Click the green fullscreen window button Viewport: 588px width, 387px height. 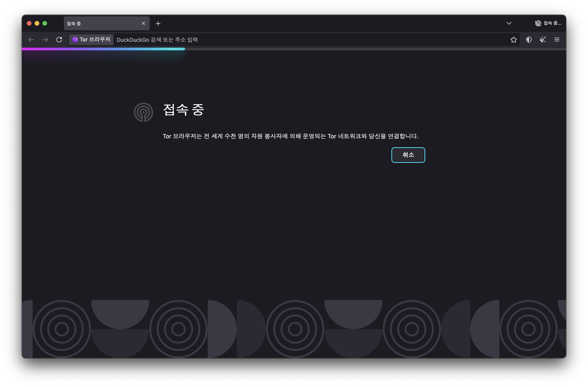pyautogui.click(x=45, y=24)
